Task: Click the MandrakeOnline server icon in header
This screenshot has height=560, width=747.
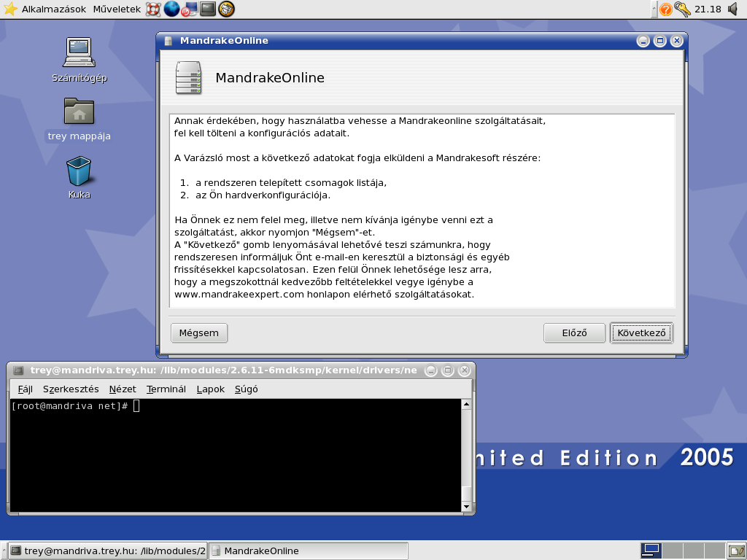Action: pos(189,77)
